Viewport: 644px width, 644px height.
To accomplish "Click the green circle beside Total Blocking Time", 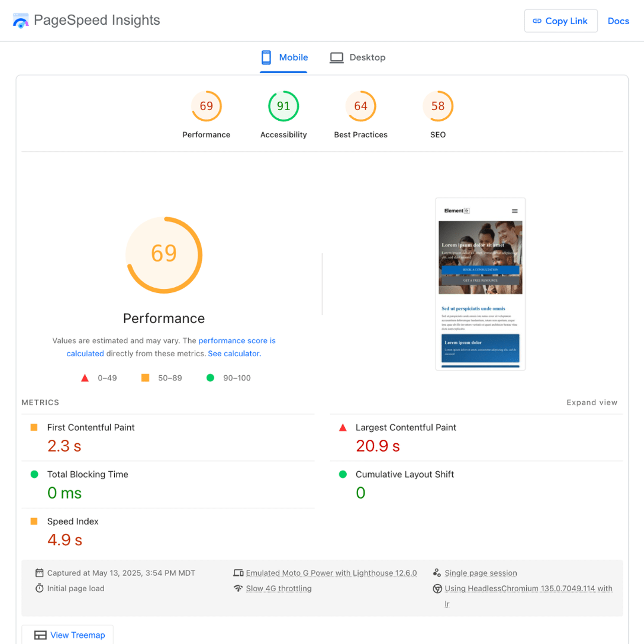I will click(34, 474).
